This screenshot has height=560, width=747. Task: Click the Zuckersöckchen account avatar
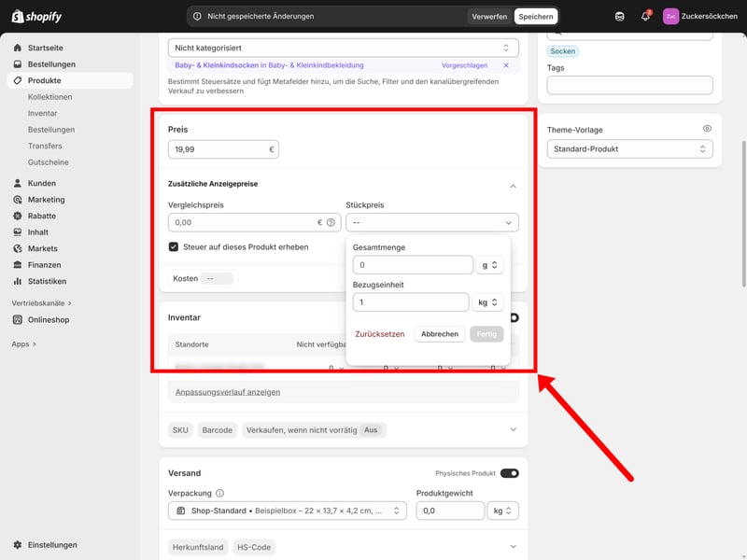point(670,16)
